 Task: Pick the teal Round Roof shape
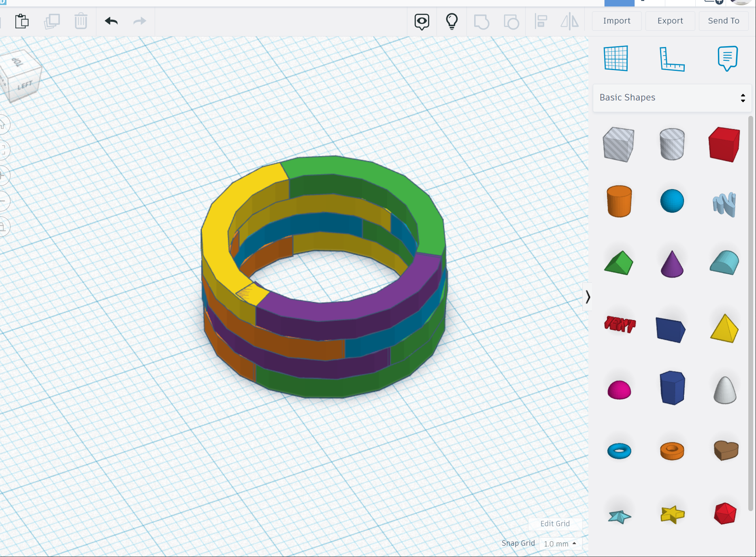tap(724, 262)
